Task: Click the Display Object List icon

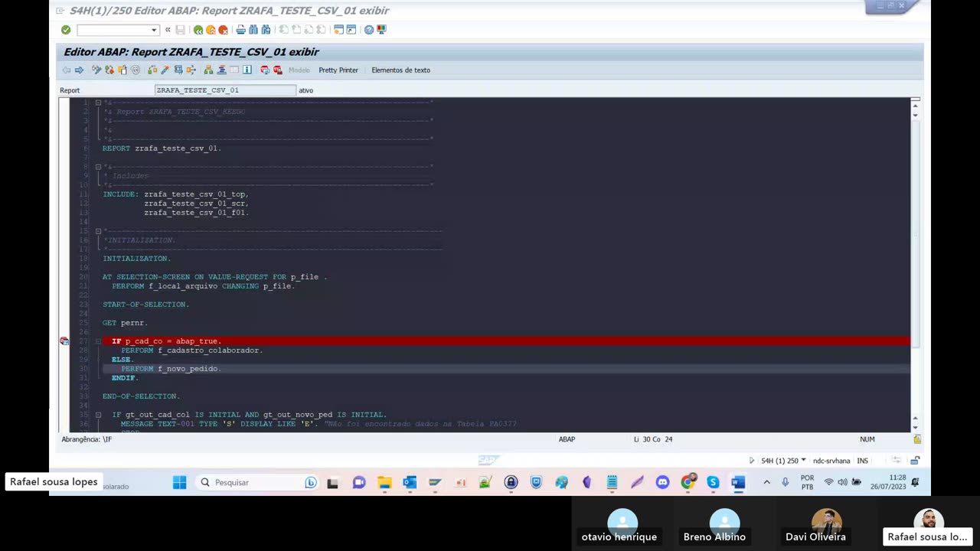Action: point(208,70)
